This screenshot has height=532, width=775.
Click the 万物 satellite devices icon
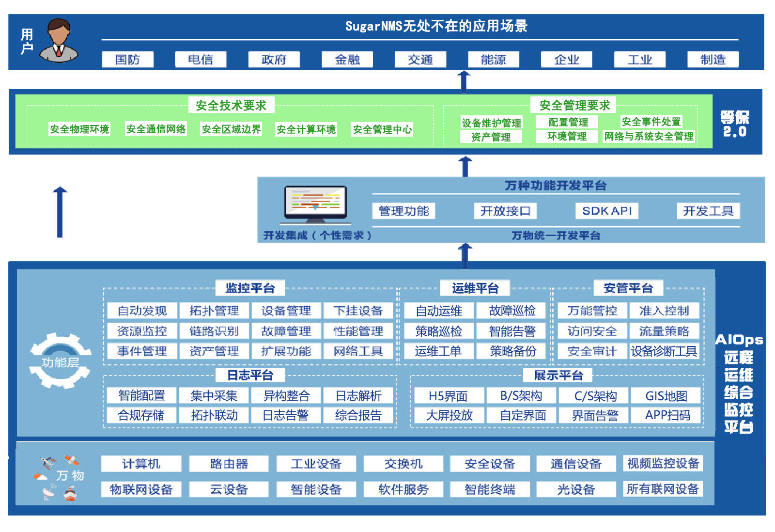point(59,477)
